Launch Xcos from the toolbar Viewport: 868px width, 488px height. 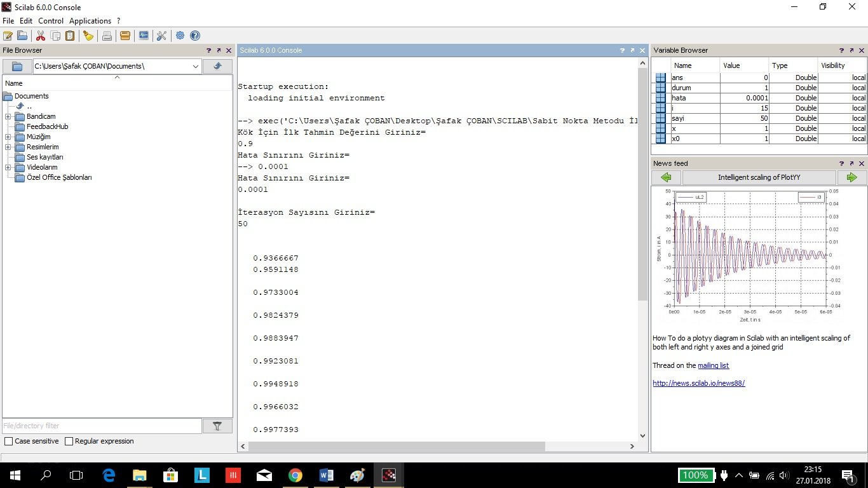(144, 36)
